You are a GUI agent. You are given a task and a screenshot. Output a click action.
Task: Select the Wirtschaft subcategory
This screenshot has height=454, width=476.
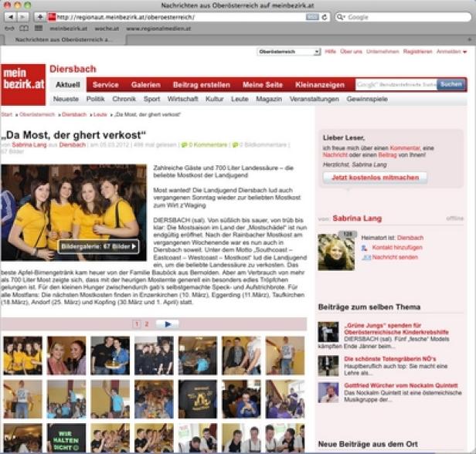click(x=182, y=99)
